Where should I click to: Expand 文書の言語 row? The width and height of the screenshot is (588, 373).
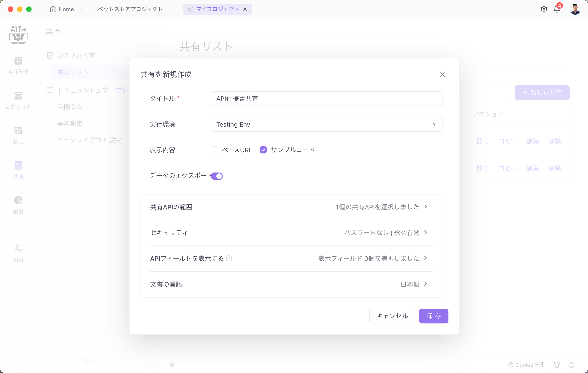pos(291,284)
